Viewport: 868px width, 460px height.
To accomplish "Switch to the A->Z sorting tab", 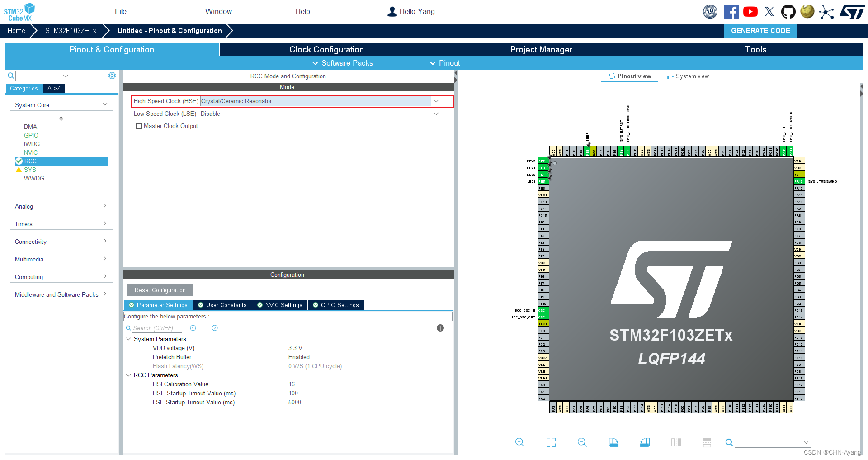I will point(54,89).
